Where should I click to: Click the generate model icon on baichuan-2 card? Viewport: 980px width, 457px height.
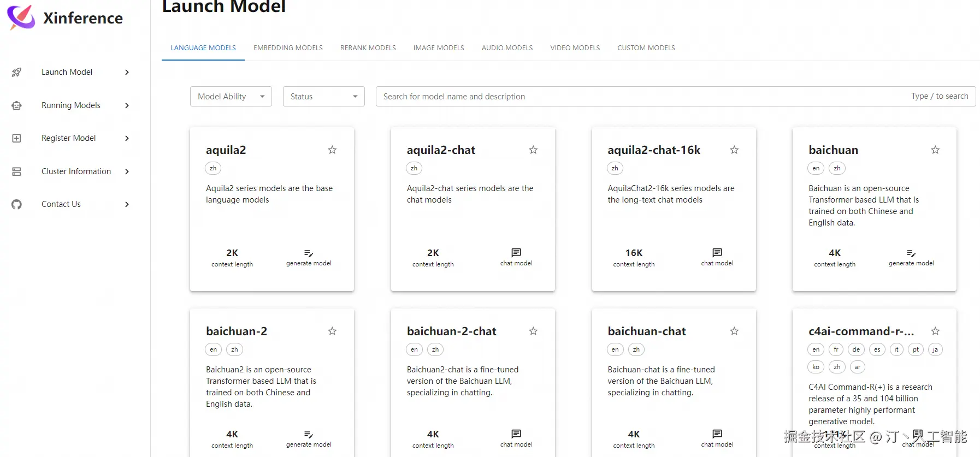(309, 434)
